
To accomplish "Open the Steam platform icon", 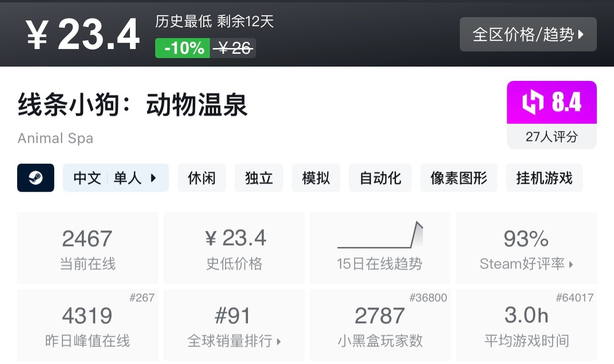I will click(x=36, y=177).
